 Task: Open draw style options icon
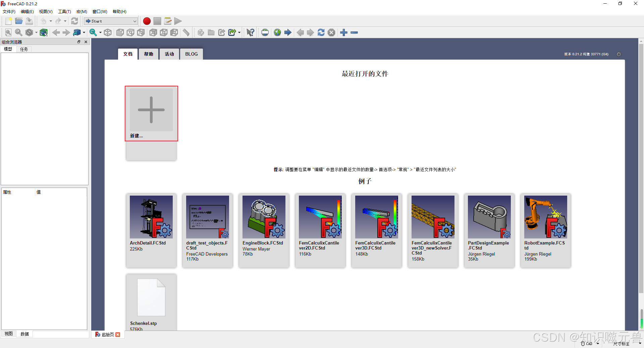click(29, 32)
